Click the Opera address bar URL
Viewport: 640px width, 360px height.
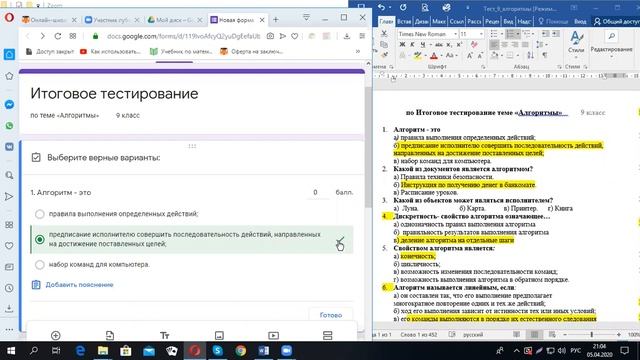tap(183, 36)
